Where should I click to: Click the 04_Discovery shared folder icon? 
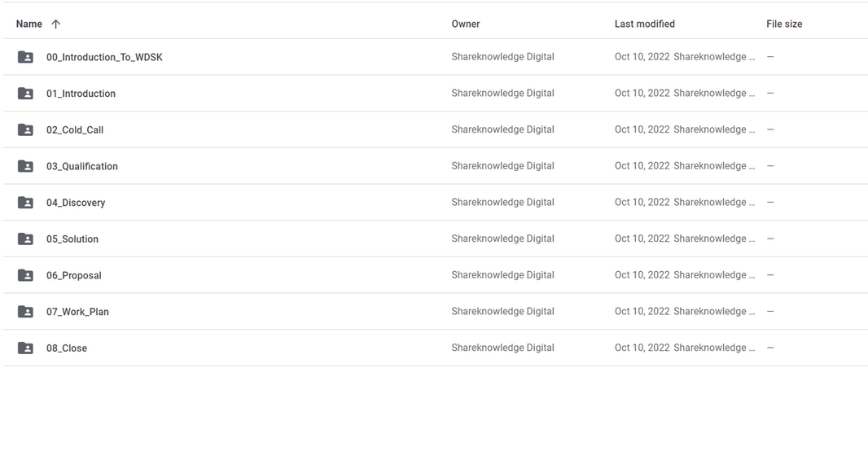tap(25, 203)
